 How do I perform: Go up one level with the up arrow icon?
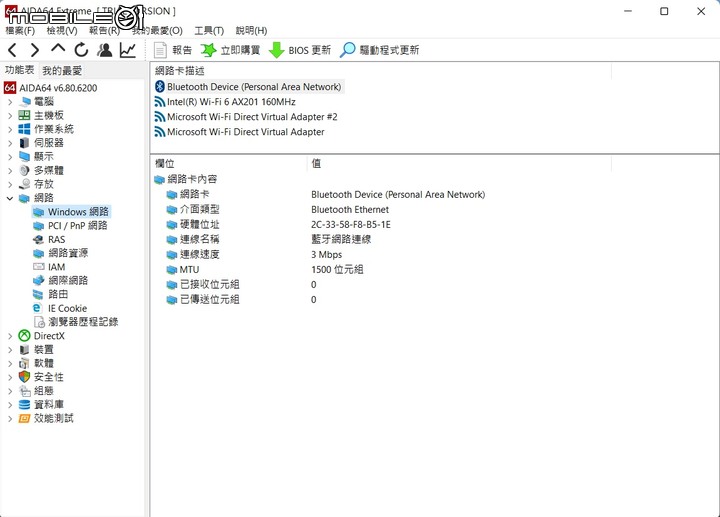tap(58, 49)
